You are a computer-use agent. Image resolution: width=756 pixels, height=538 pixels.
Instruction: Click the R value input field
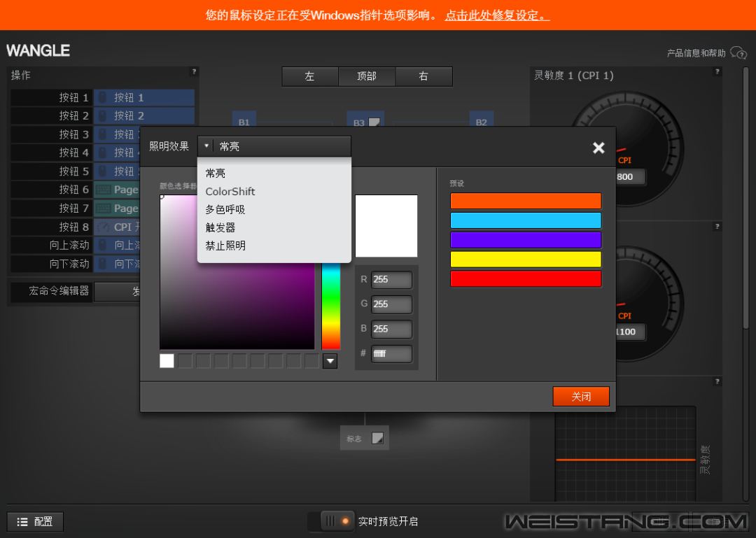[x=391, y=280]
